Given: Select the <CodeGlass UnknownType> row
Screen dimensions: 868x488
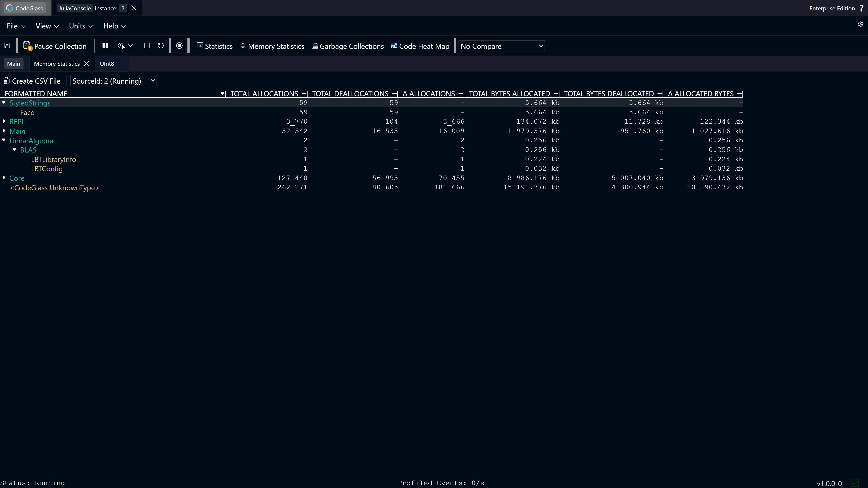Looking at the screenshot, I should pos(372,188).
